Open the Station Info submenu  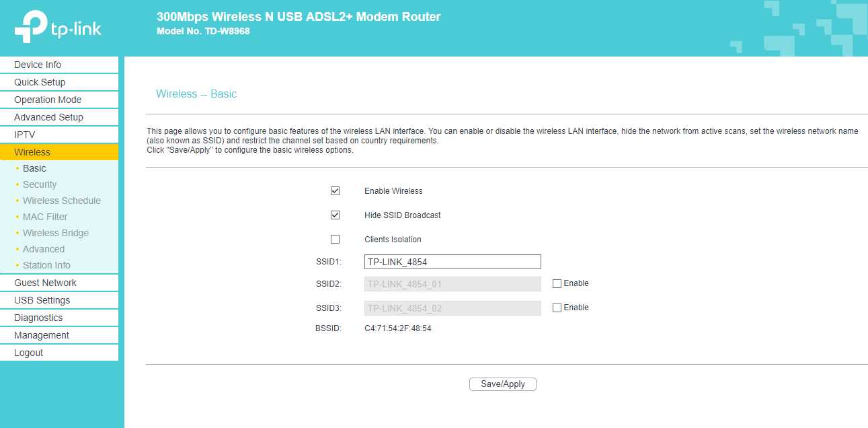[x=46, y=265]
